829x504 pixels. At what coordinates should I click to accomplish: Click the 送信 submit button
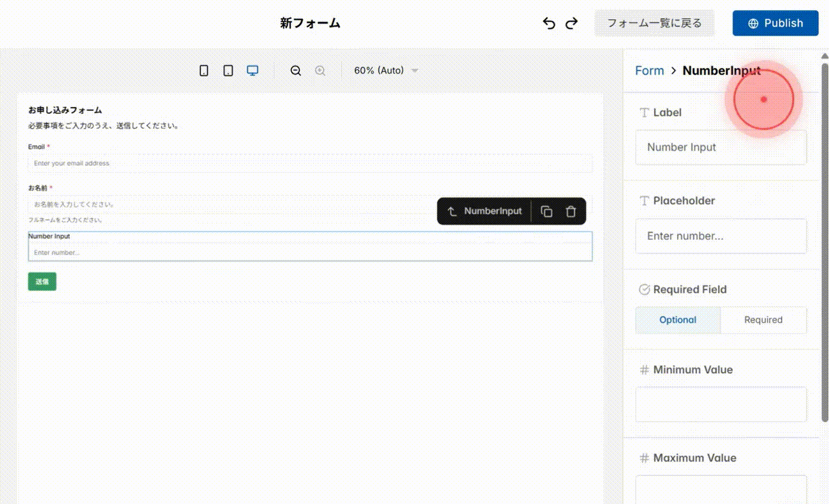(x=42, y=281)
